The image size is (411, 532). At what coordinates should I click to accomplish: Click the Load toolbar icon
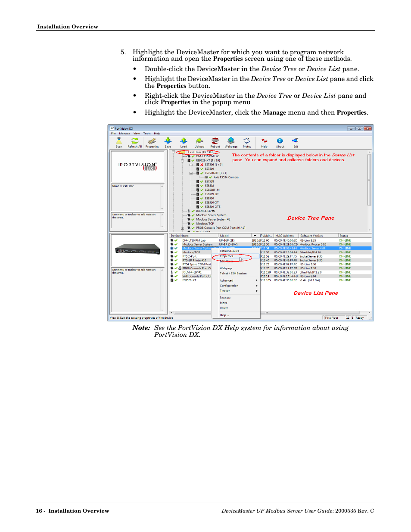coord(184,143)
